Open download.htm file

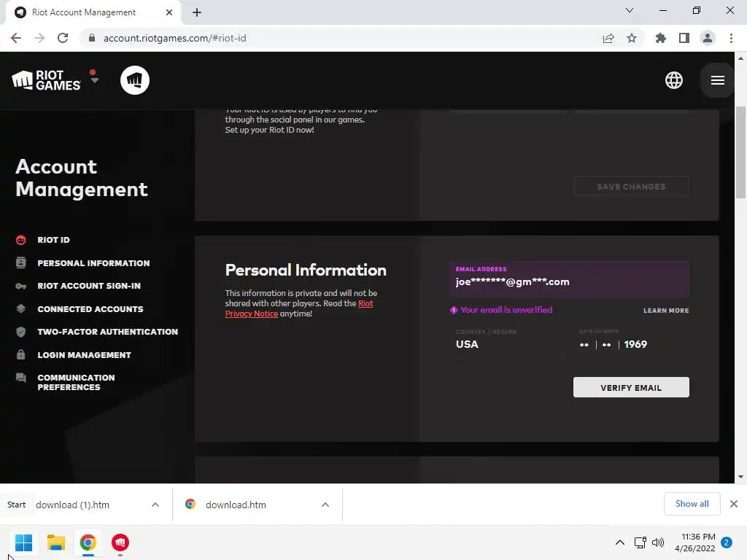(x=236, y=505)
